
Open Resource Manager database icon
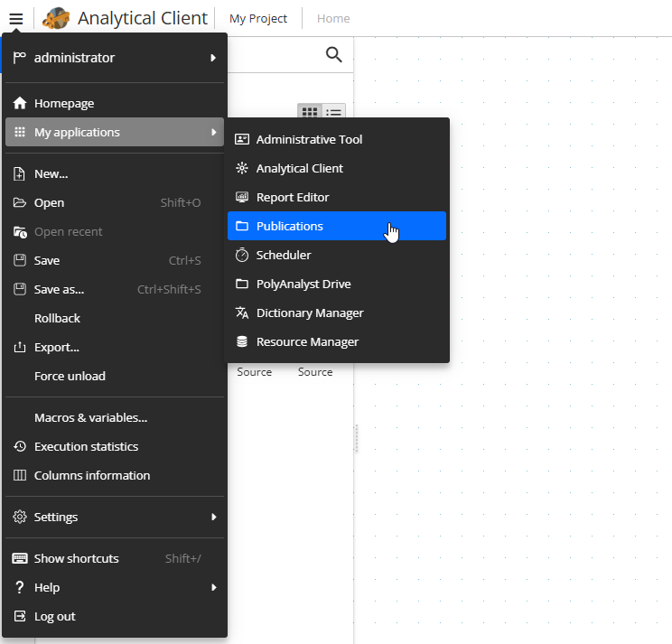pyautogui.click(x=242, y=341)
